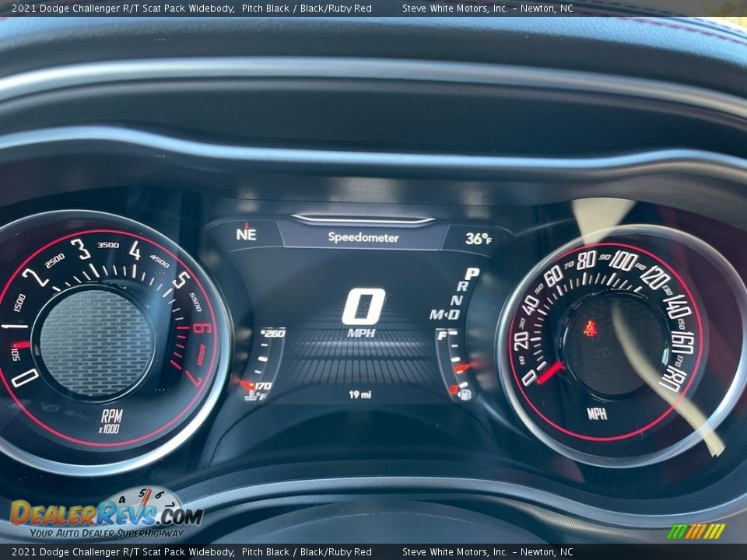Click '2021 Dodge Challenger' title in top caption
The height and width of the screenshot is (560, 747).
tap(67, 8)
